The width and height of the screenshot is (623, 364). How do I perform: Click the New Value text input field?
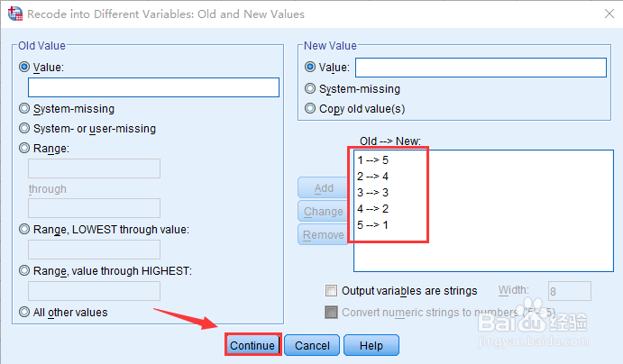tap(481, 68)
